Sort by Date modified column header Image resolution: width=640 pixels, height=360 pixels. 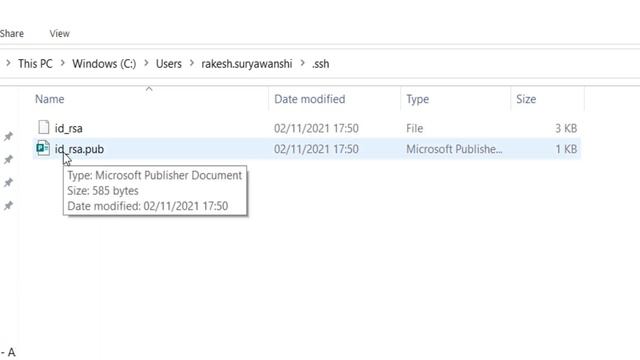[309, 99]
